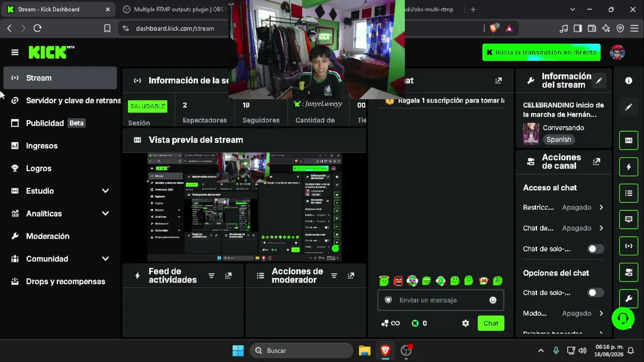
Task: Open Drops y recompensas
Action: (x=60, y=282)
